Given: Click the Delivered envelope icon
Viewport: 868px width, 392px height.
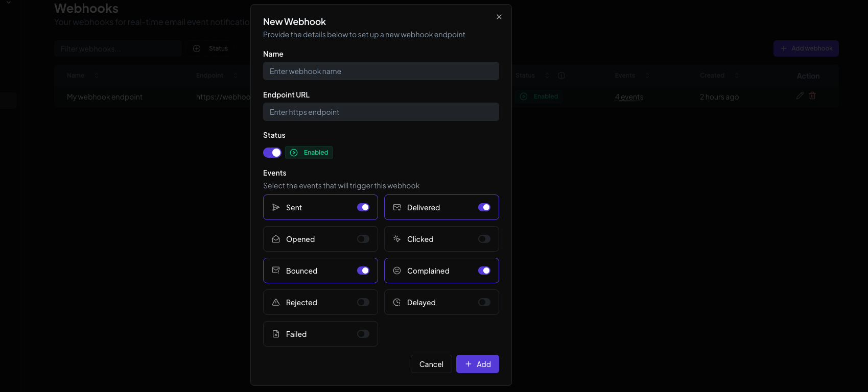Looking at the screenshot, I should (397, 207).
